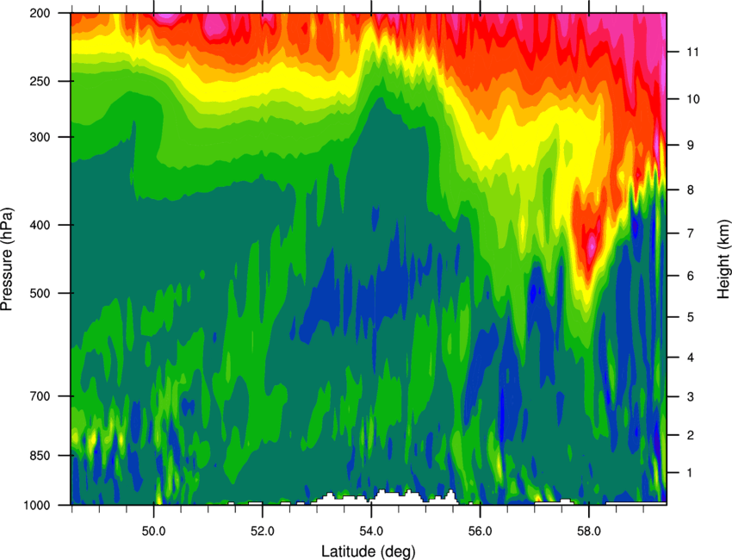
Task: Click the 250 pressure tick label
Action: pos(40,81)
